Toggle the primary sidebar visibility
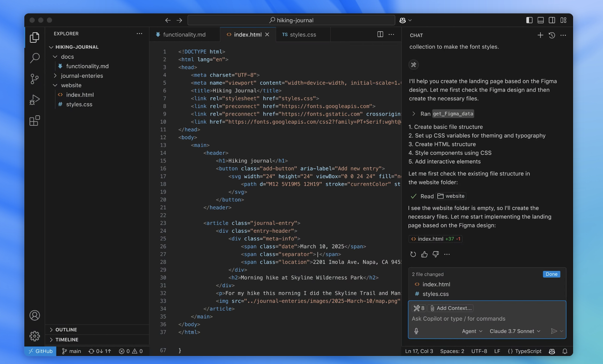The width and height of the screenshot is (603, 364). [529, 20]
